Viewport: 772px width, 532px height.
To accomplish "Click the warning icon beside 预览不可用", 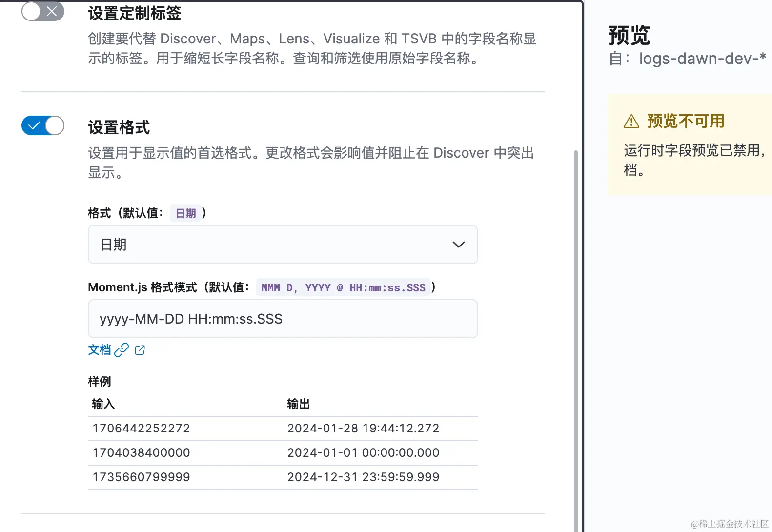I will [631, 121].
